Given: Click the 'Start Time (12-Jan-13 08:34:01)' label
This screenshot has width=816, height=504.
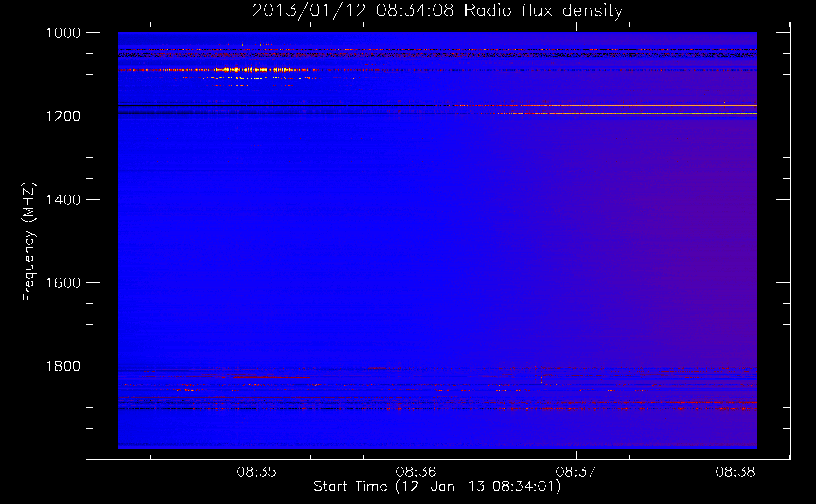Looking at the screenshot, I should [x=437, y=487].
